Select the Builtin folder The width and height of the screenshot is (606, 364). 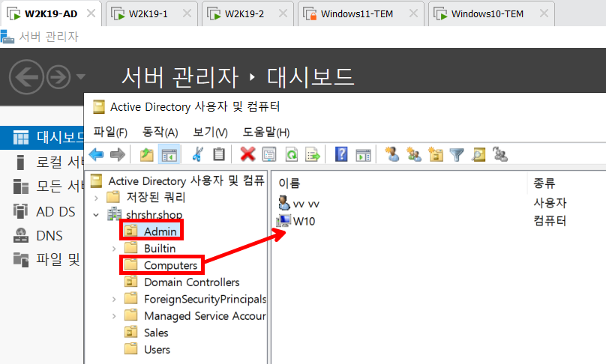(x=160, y=249)
